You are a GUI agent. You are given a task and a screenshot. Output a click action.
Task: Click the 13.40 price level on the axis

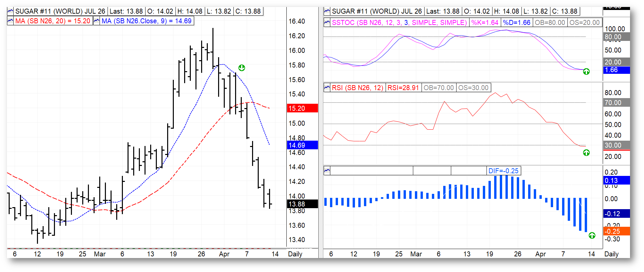tap(297, 240)
